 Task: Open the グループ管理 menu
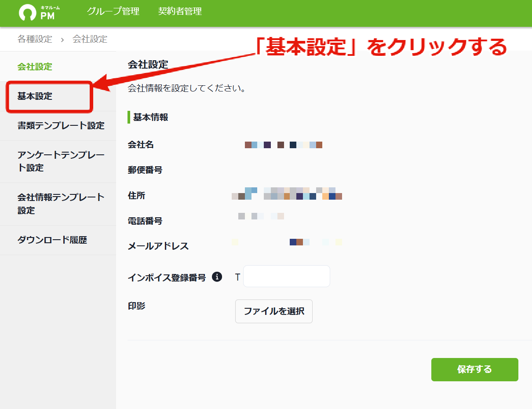coord(113,11)
